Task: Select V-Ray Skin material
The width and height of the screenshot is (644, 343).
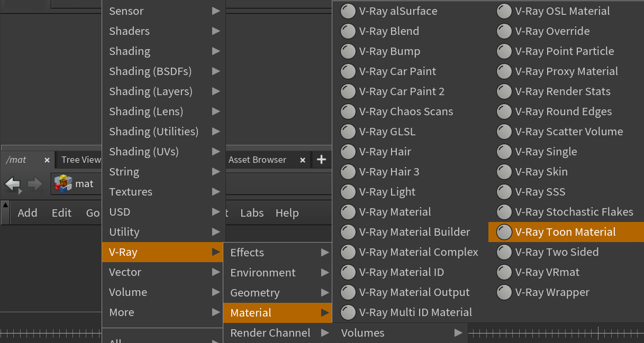Action: click(x=566, y=172)
